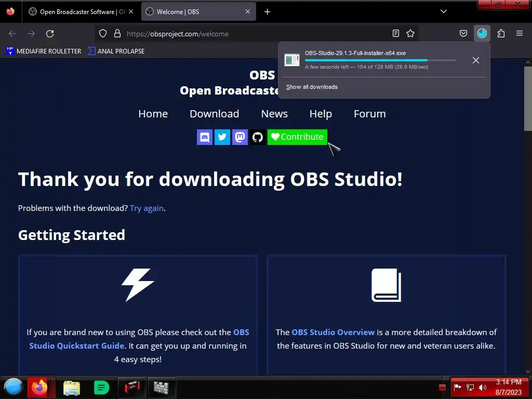Toggle reader view icon
The image size is (532, 399).
click(395, 33)
